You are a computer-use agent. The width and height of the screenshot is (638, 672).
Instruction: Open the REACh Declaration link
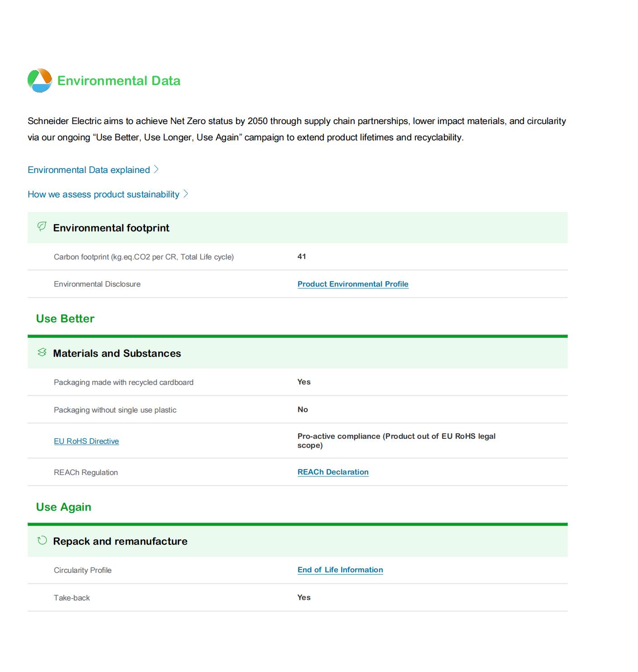pos(333,472)
